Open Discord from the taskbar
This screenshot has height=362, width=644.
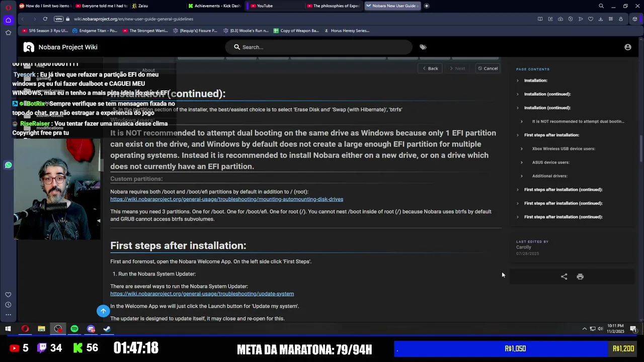coord(91,329)
